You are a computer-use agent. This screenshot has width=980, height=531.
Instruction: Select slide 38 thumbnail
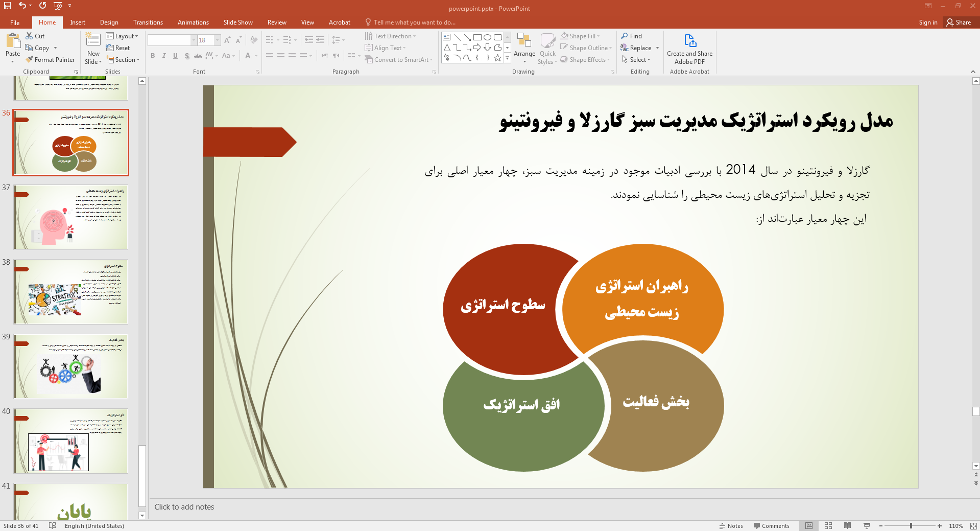tap(71, 292)
